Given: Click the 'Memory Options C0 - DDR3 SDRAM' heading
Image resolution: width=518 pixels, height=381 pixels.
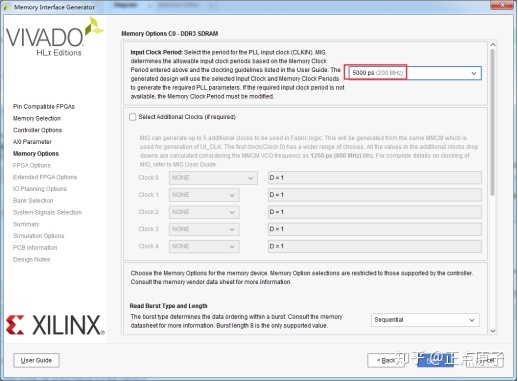Looking at the screenshot, I should [x=170, y=34].
